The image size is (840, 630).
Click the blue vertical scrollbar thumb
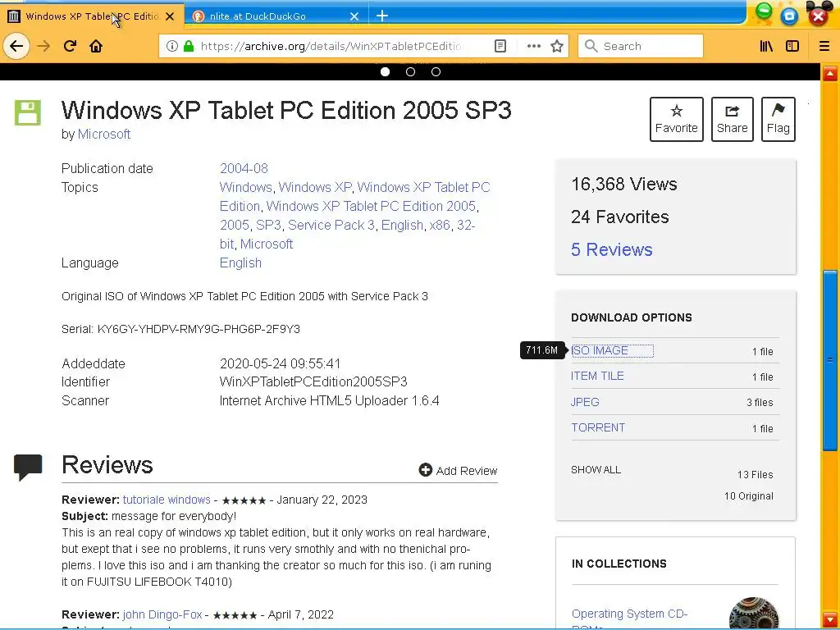point(830,360)
